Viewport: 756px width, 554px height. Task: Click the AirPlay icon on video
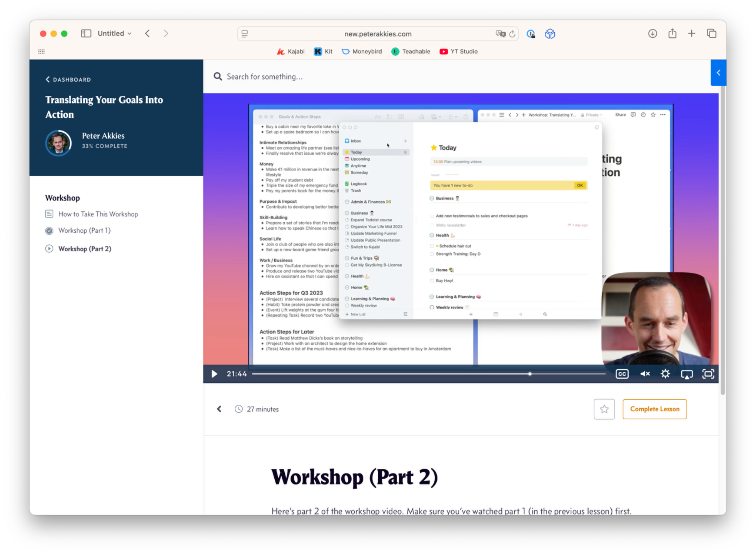pyautogui.click(x=686, y=374)
